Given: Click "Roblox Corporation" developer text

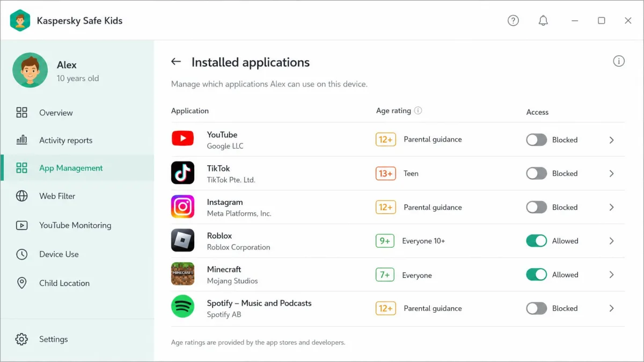Looking at the screenshot, I should pos(238,247).
